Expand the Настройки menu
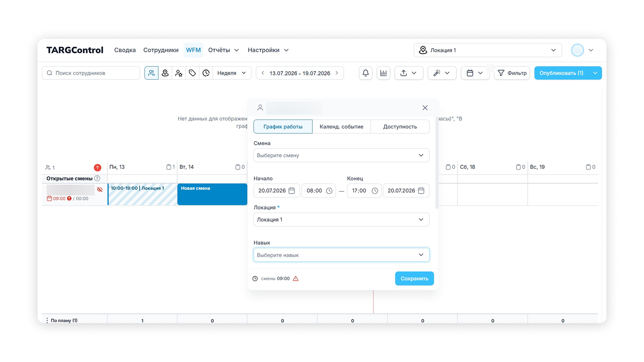644x362 pixels. [x=268, y=50]
